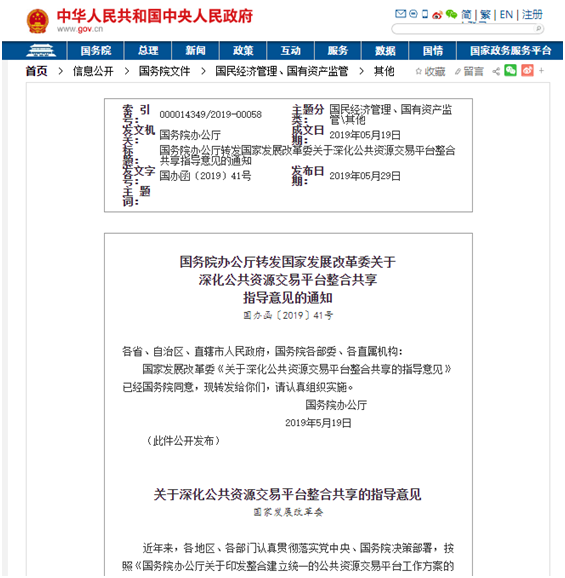Open 国务院文件 breadcrumb link
The height and width of the screenshot is (578, 565).
(164, 71)
